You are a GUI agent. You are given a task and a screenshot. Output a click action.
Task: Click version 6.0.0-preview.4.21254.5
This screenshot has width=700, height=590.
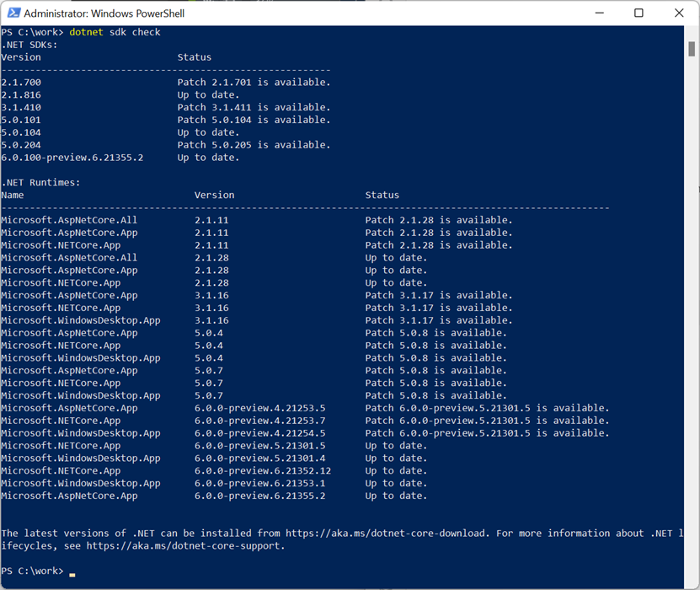pyautogui.click(x=259, y=432)
